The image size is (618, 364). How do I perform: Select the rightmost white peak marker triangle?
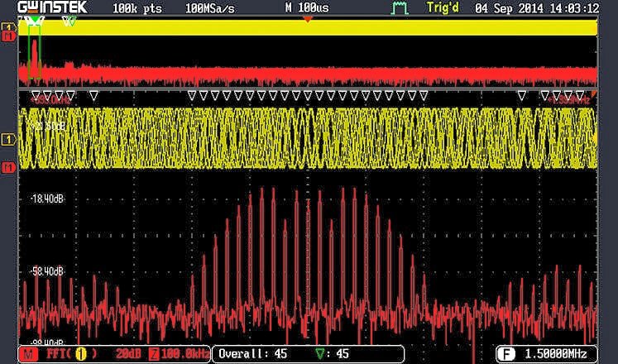tap(580, 96)
